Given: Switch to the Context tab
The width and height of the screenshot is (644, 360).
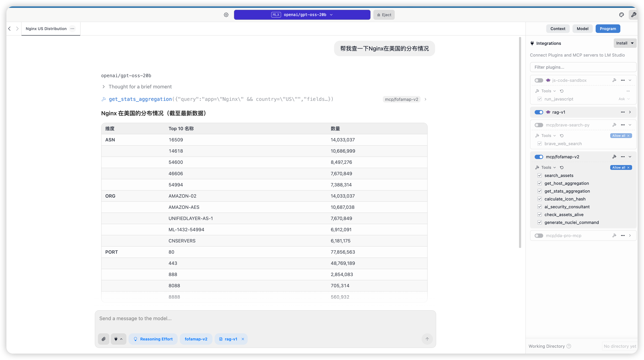Looking at the screenshot, I should pos(558,28).
